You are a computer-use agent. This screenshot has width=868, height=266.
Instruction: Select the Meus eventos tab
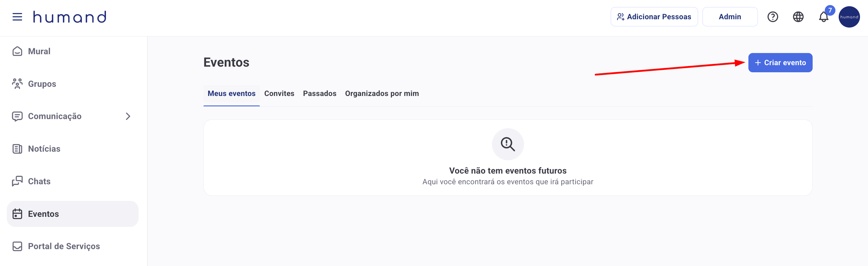pyautogui.click(x=232, y=94)
